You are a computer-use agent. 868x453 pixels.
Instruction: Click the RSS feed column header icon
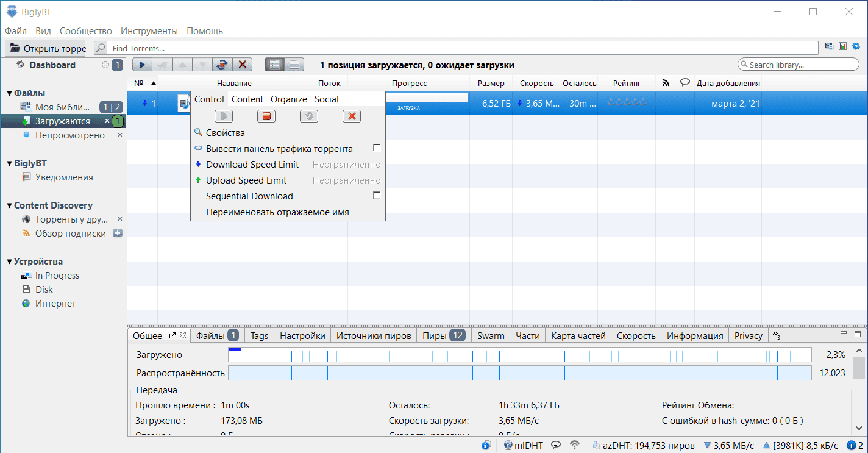[x=666, y=83]
